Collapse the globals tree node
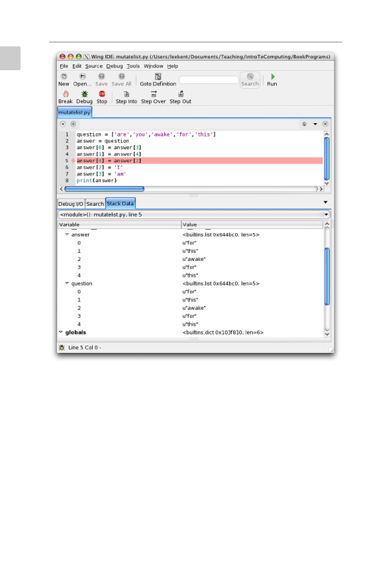 (61, 332)
